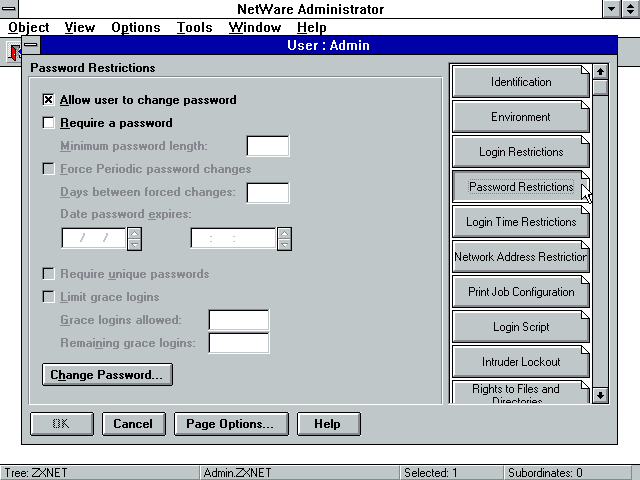Open Rights to Files and Directories page
The image size is (640, 480).
pyautogui.click(x=521, y=392)
